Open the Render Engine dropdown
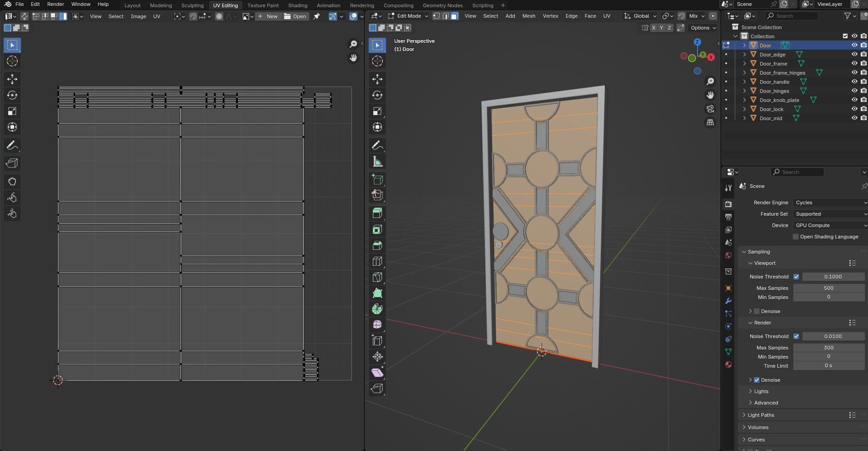Viewport: 868px width, 451px height. click(x=830, y=203)
